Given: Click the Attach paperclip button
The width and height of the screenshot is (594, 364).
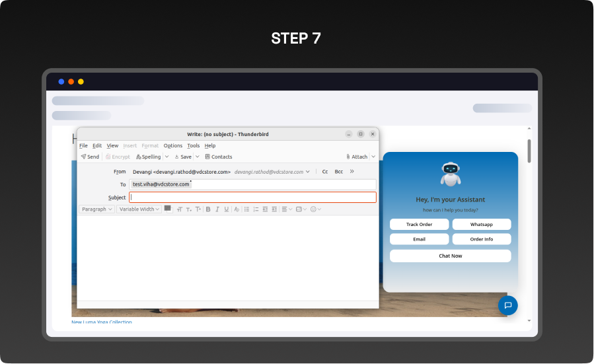Looking at the screenshot, I should 357,157.
